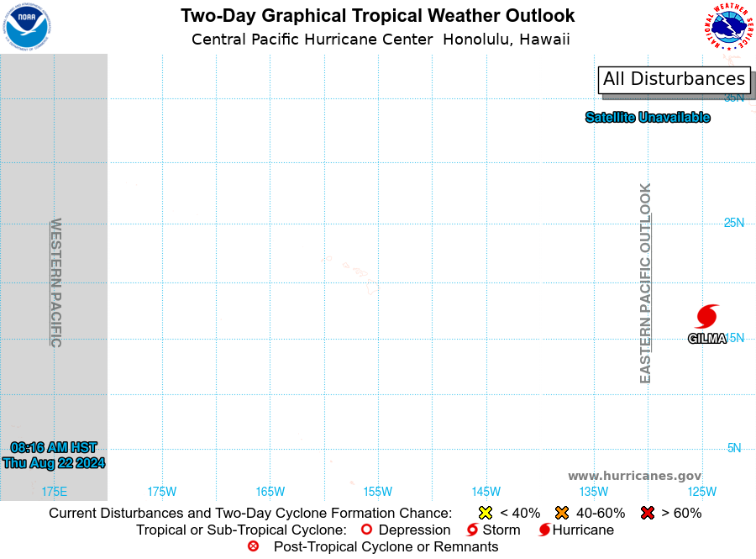Click the red X over-60% legend icon
The image size is (756, 559).
648,513
